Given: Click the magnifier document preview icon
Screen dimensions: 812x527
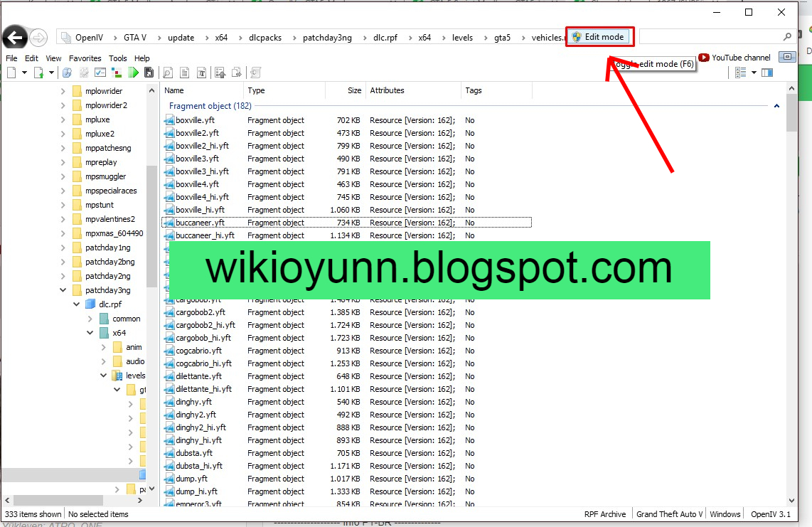Looking at the screenshot, I should click(168, 73).
